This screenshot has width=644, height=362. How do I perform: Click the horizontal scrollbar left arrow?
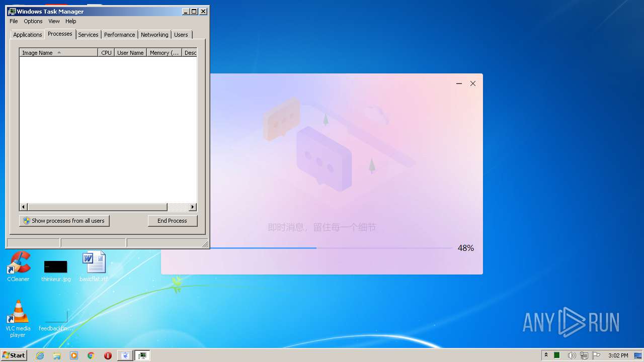[x=24, y=207]
